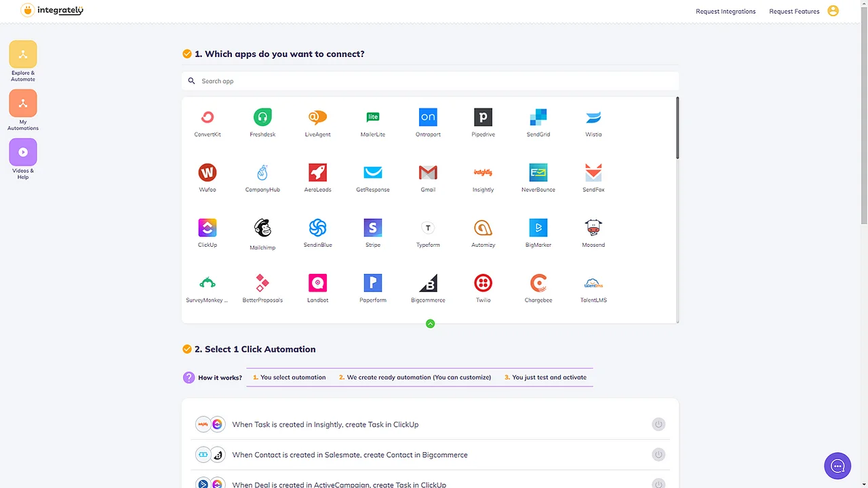This screenshot has width=868, height=488.
Task: Open the user profile account icon
Action: (833, 11)
